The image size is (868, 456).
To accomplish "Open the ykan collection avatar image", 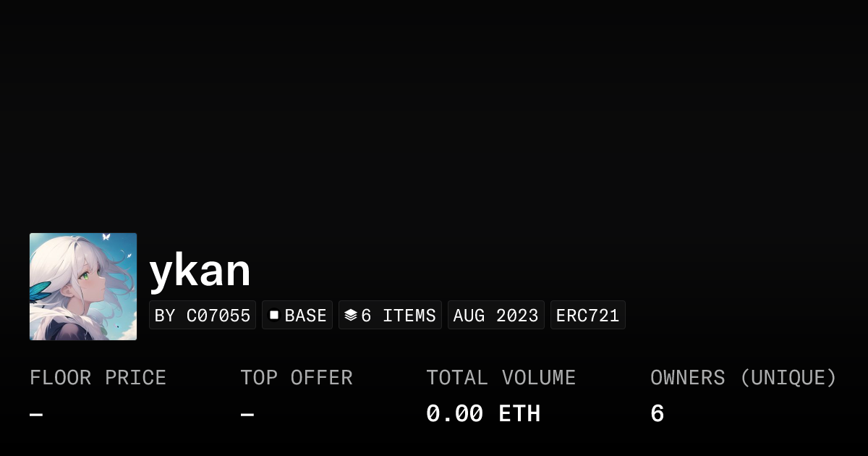I will [83, 287].
